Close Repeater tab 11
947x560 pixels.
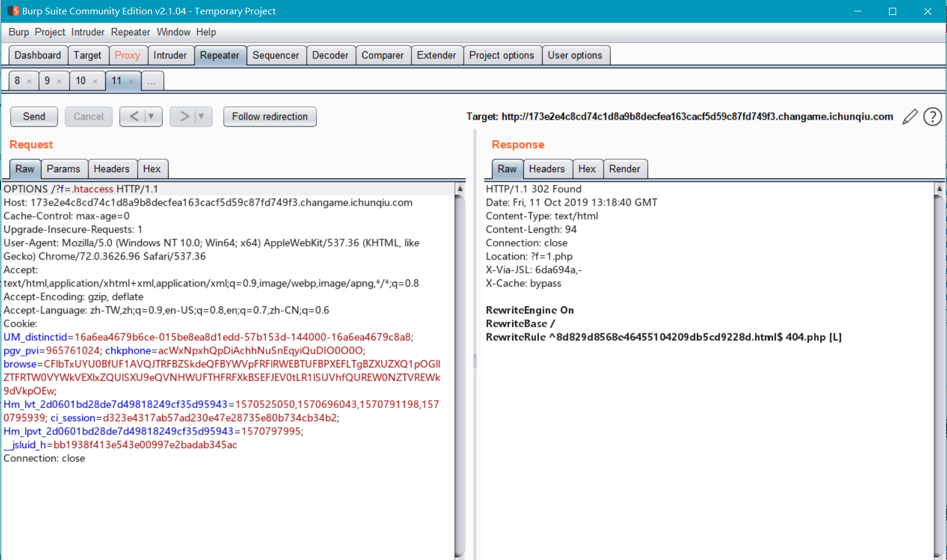pos(130,81)
